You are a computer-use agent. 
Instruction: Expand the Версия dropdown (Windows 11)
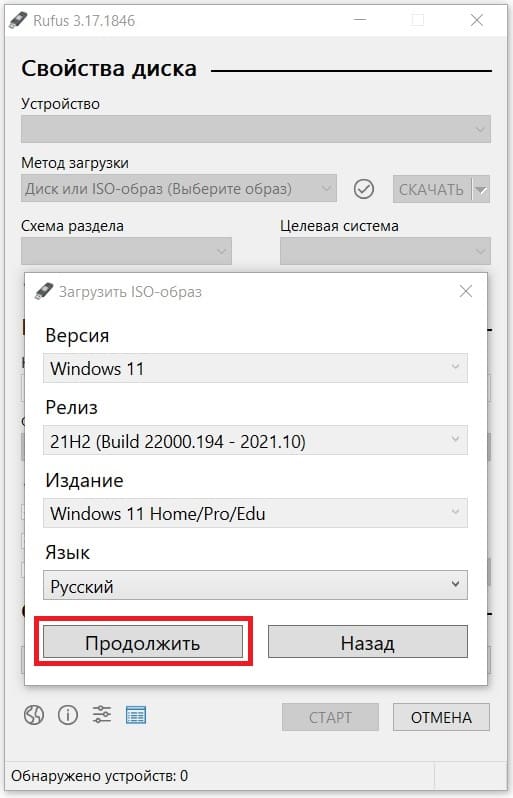pyautogui.click(x=255, y=368)
